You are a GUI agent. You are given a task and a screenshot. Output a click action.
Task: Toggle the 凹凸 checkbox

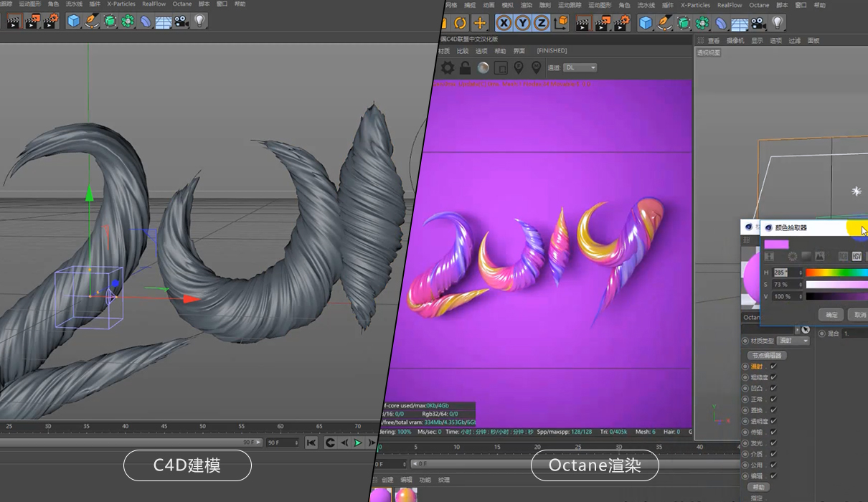pos(773,388)
